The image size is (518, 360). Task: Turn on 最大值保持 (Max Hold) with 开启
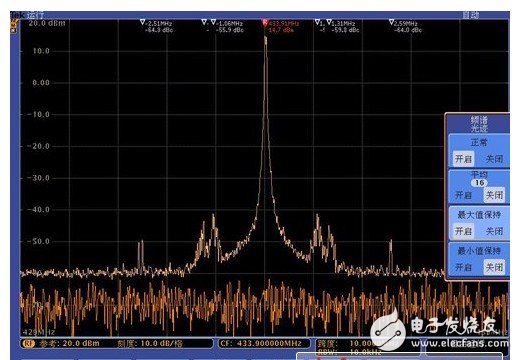[x=463, y=231]
